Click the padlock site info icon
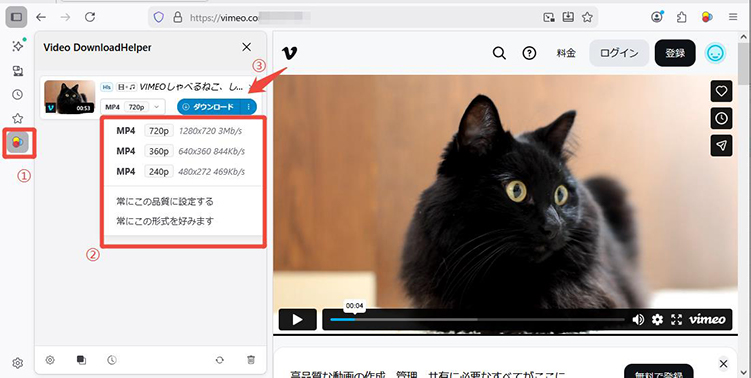This screenshot has height=378, width=751. click(178, 18)
